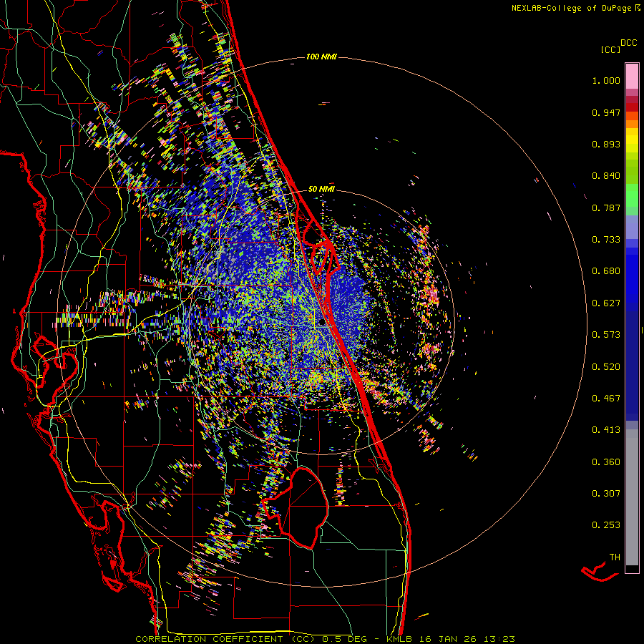
Task: Click the 0.467 legend value
Action: point(606,399)
